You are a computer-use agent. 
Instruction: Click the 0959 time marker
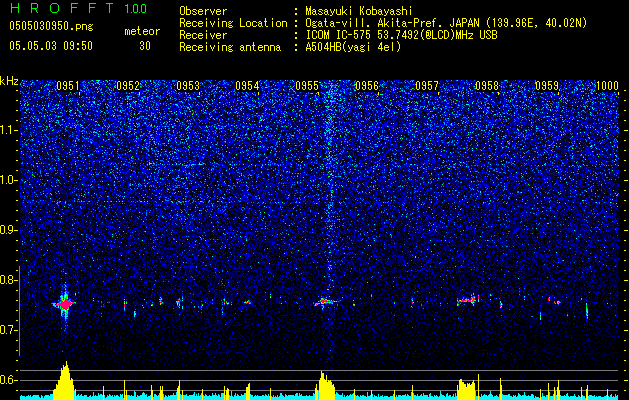tap(547, 86)
